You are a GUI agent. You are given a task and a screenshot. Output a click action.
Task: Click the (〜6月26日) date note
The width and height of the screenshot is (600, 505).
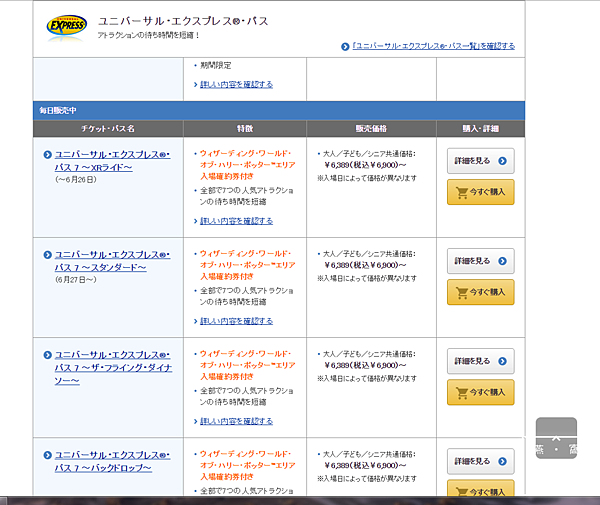coord(76,179)
